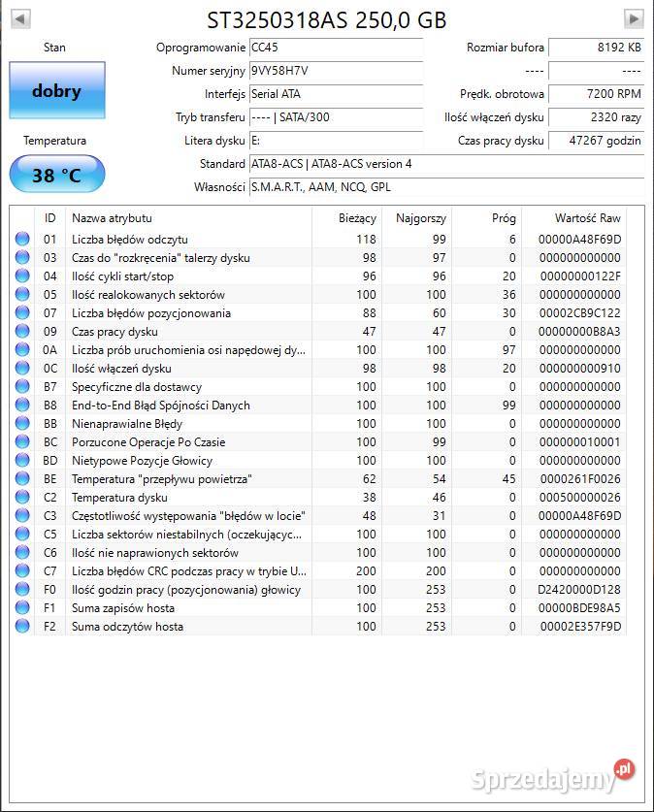Click the firmware field showing CC45
Screen dimensions: 654x812
(335, 48)
